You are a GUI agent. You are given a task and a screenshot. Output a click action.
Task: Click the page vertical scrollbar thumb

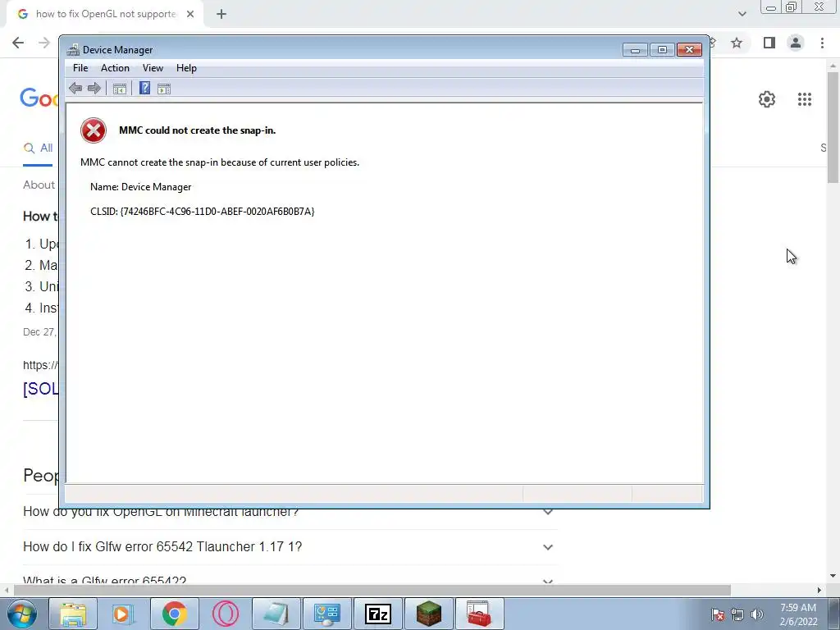pyautogui.click(x=833, y=127)
